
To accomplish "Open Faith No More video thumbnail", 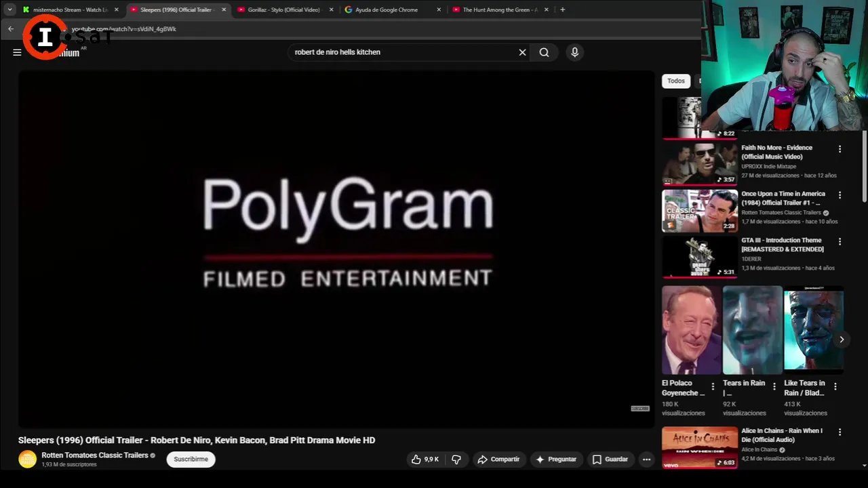I will [x=699, y=164].
